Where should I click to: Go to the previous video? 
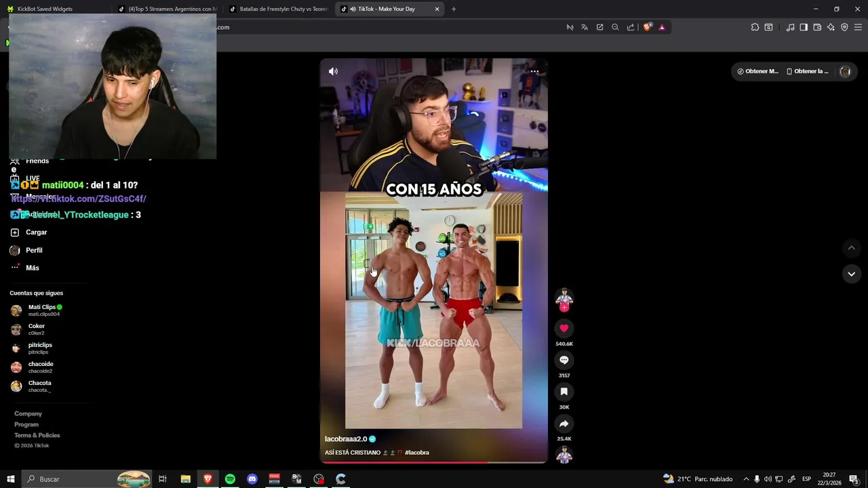pyautogui.click(x=851, y=247)
